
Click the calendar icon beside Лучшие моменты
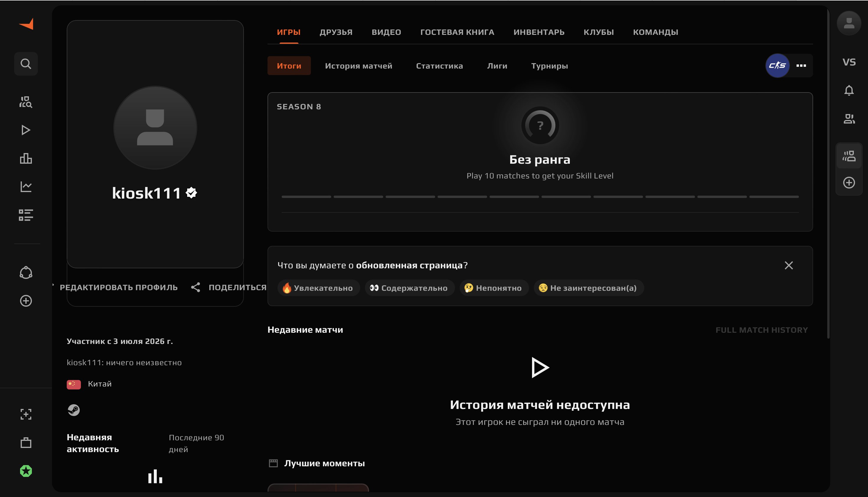273,463
